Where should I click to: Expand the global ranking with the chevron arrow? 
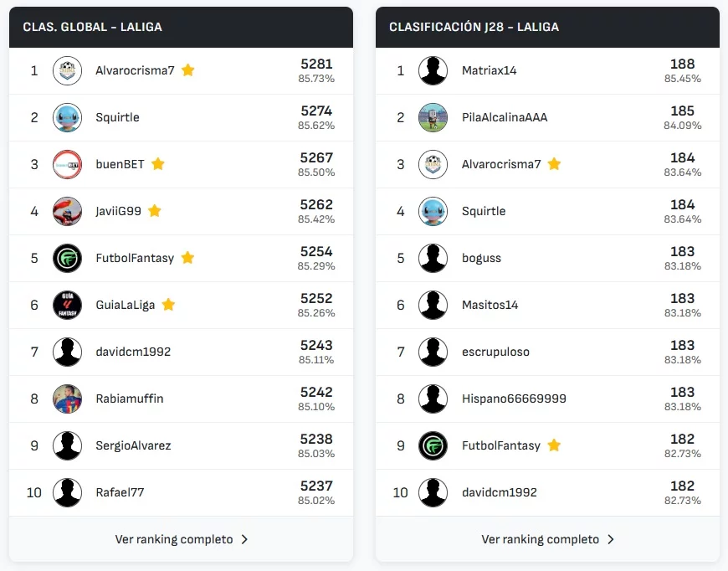[x=244, y=539]
